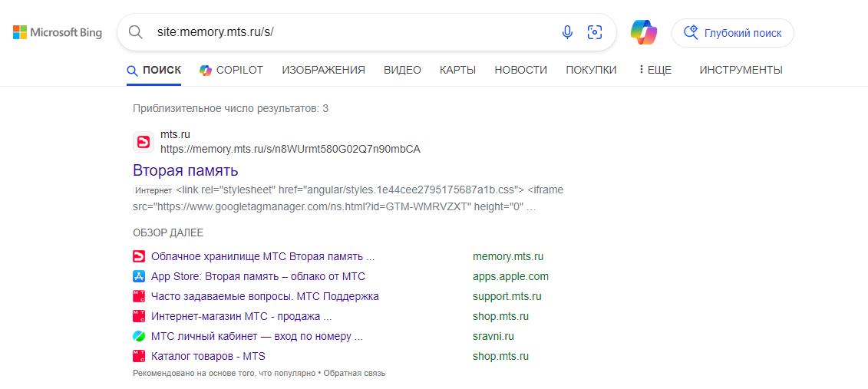Click the apps.apple.com domain text
The height and width of the screenshot is (389, 868).
click(x=510, y=277)
